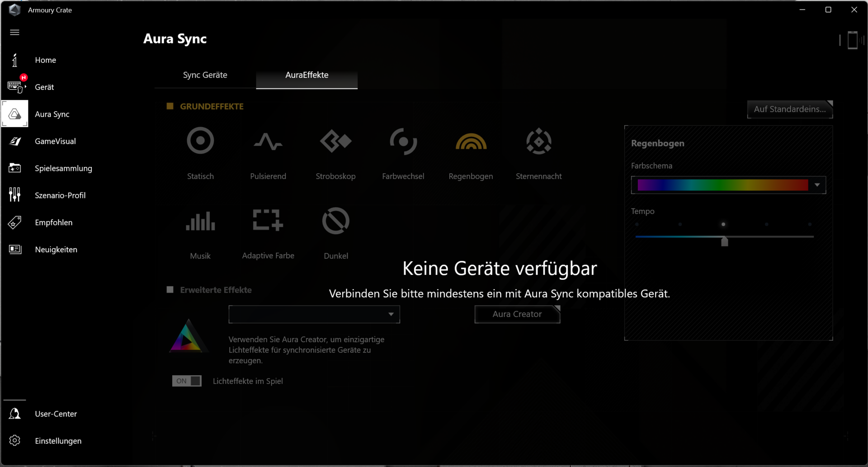This screenshot has height=467, width=868.
Task: Set Tempo to the rightmost dot
Action: tap(810, 224)
